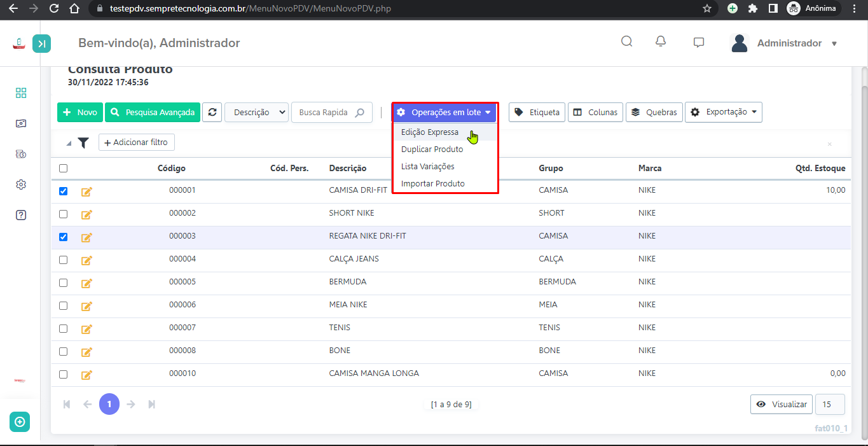Viewport: 868px width, 446px height.
Task: Open the help question mark icon in sidebar
Action: tap(21, 215)
